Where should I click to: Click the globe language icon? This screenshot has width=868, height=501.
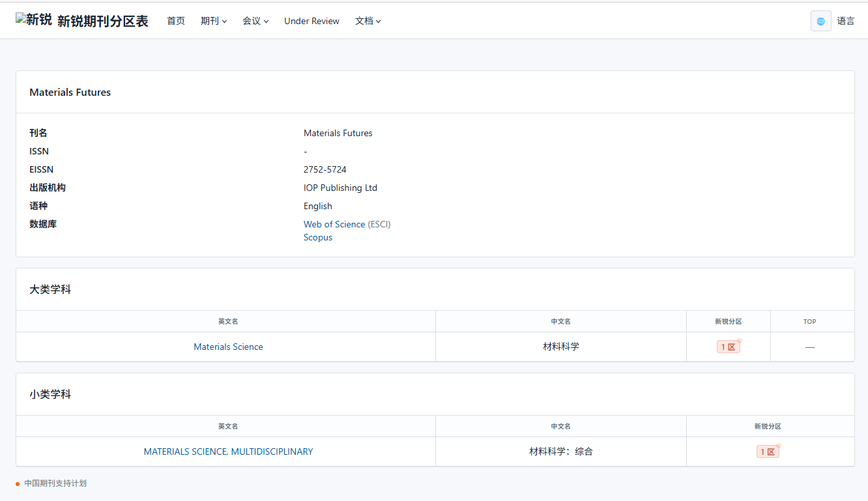click(820, 21)
